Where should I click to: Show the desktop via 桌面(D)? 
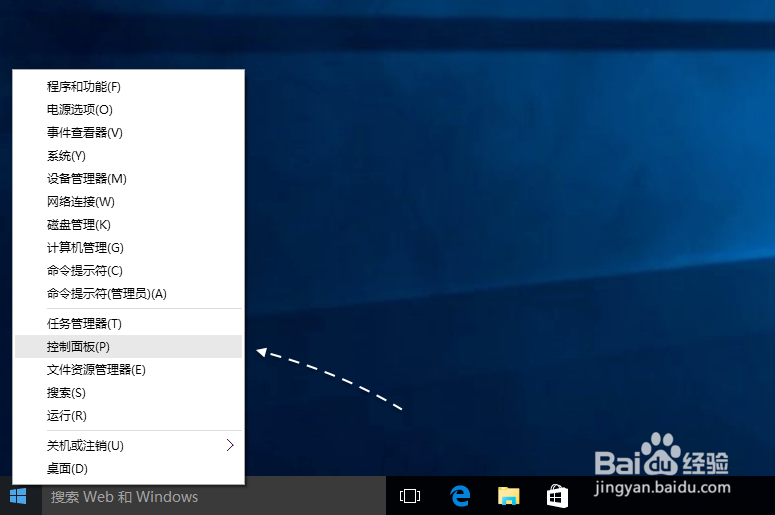[129, 469]
